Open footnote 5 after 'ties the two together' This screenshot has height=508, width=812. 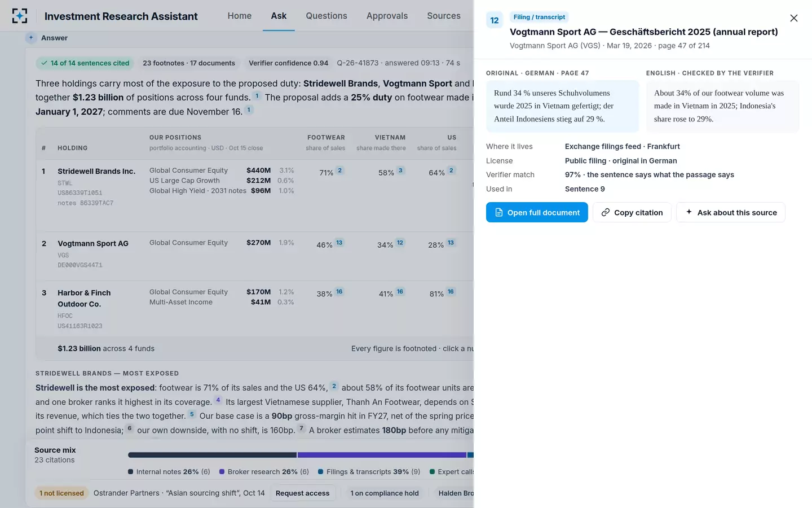(192, 414)
